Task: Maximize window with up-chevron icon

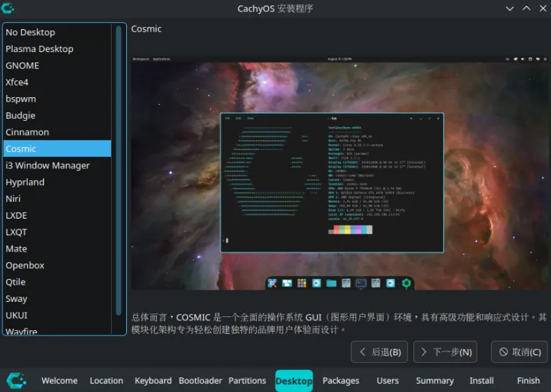Action: point(527,8)
